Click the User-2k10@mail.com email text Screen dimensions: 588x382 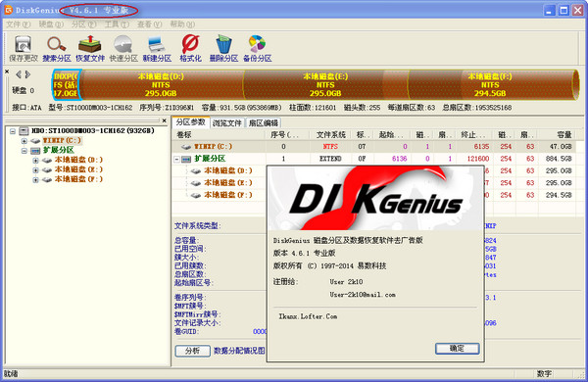[x=363, y=295]
